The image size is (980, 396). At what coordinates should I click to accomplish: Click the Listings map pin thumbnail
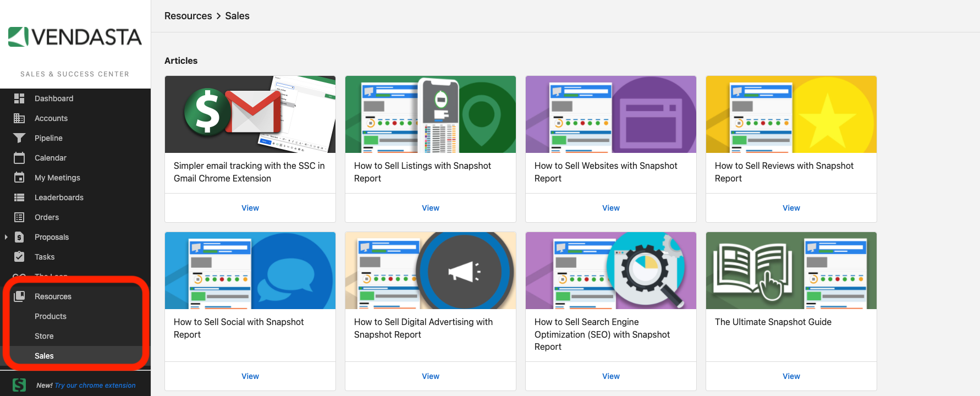[431, 114]
